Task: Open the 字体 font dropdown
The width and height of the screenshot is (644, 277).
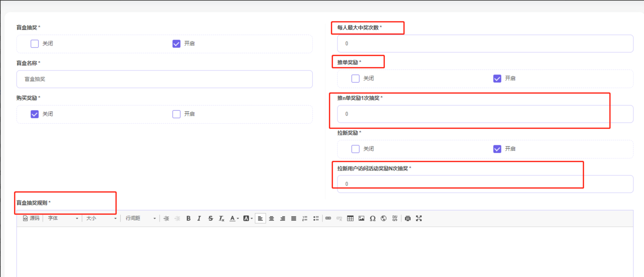Action: click(63, 218)
